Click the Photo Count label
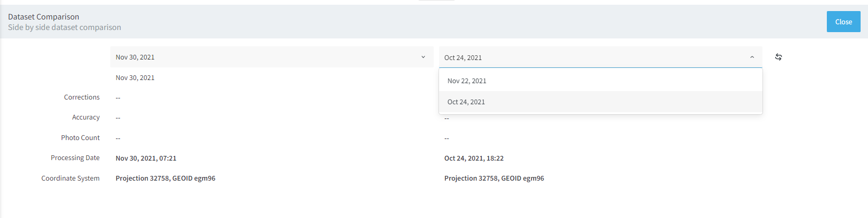 (x=80, y=138)
